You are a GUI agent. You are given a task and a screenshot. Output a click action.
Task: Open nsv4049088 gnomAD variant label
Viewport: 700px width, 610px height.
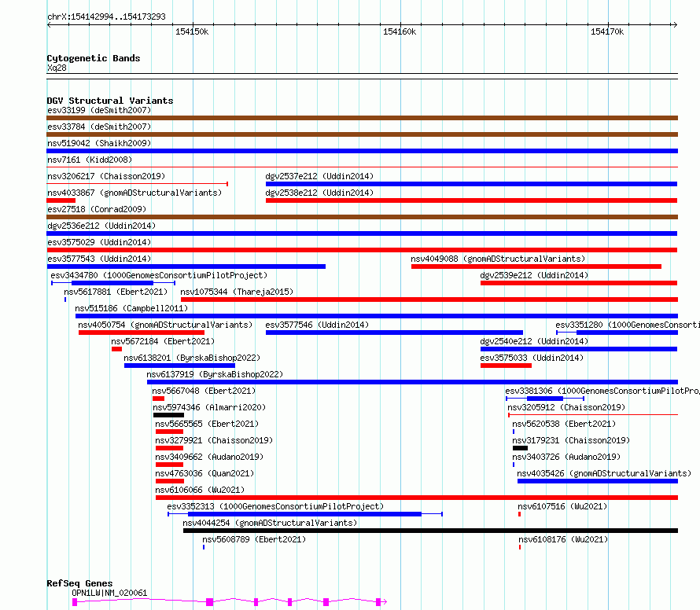[498, 259]
